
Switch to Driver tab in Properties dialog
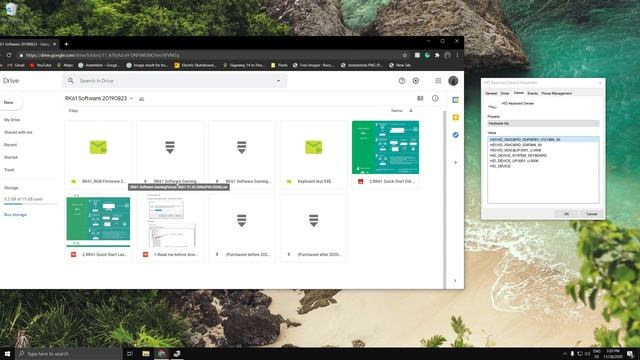505,93
